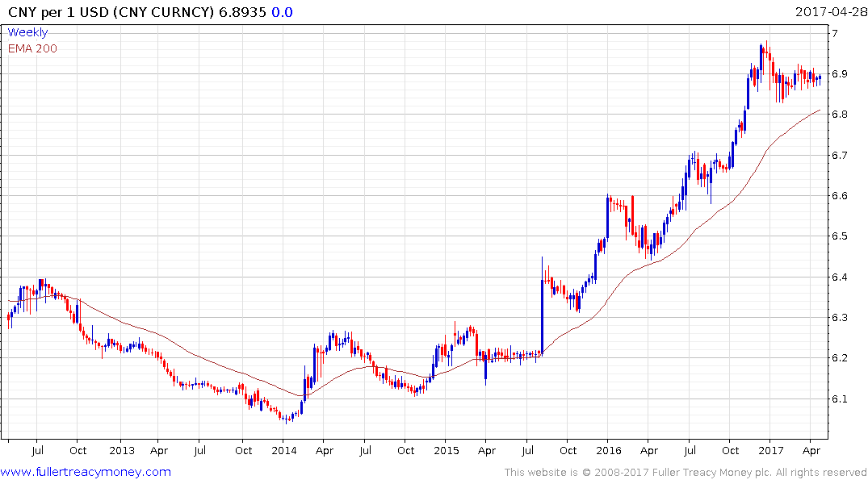Click the 6.9 price axis label
Viewport: 868px width, 484px height.
click(840, 74)
